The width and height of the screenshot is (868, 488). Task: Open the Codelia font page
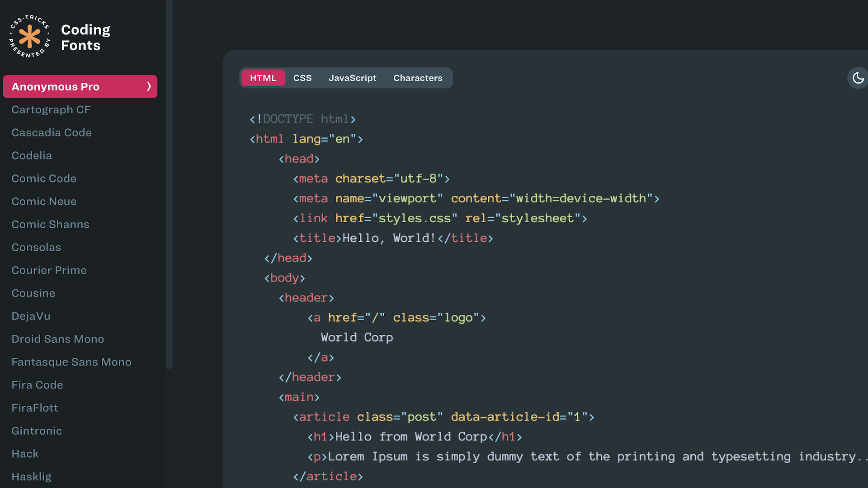coord(31,155)
